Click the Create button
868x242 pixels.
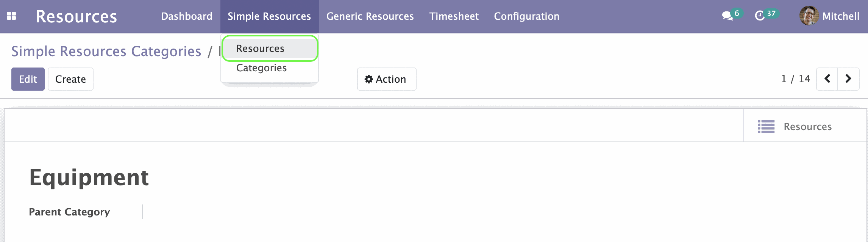[x=70, y=79]
